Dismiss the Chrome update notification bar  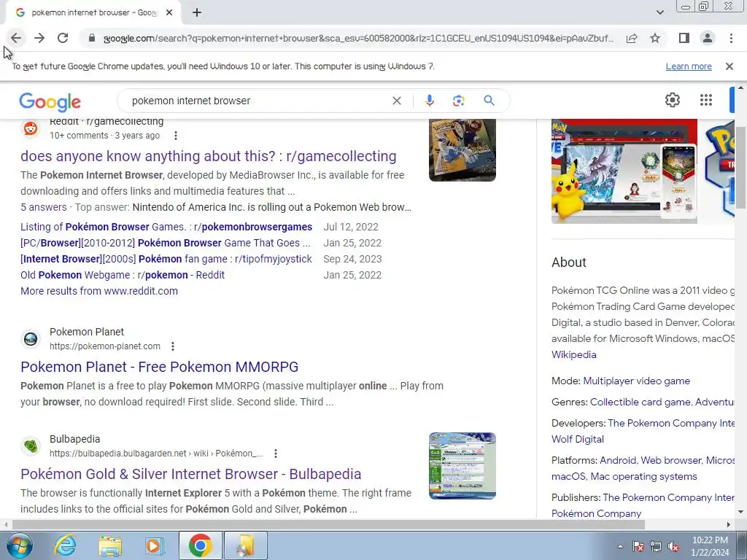click(729, 66)
